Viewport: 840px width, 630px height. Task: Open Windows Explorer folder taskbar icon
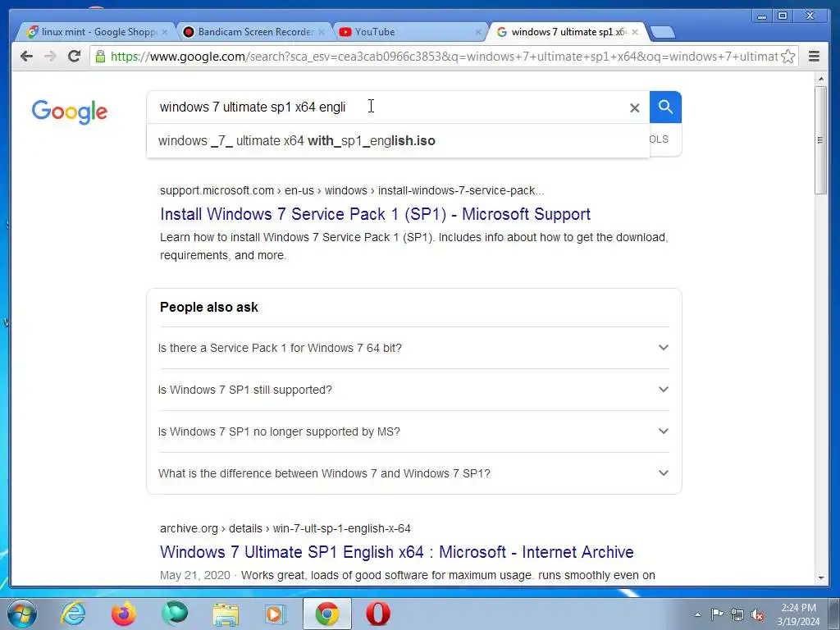(x=226, y=614)
